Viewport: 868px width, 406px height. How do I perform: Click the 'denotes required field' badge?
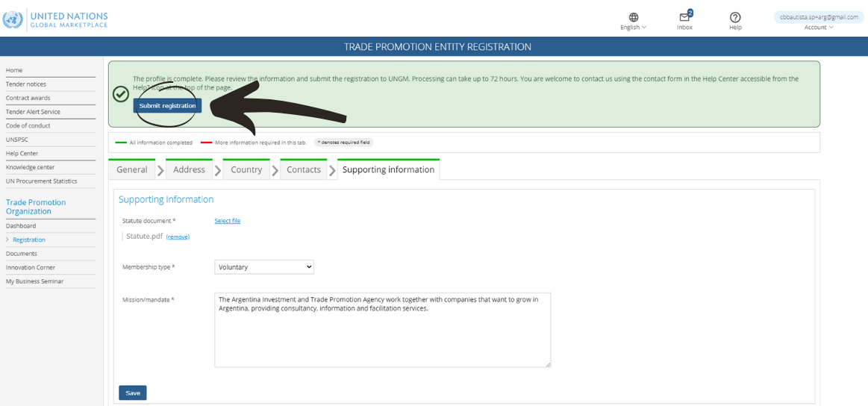click(344, 143)
